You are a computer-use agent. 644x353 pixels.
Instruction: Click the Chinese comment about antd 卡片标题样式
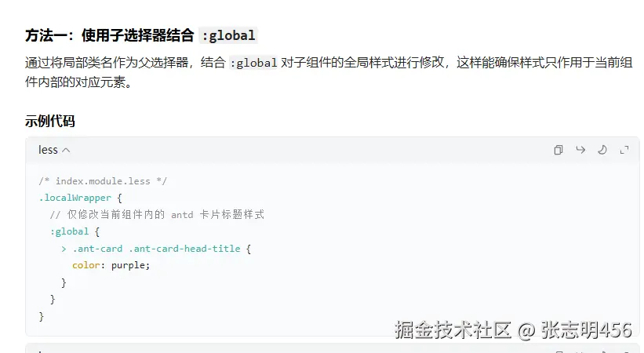coord(158,214)
